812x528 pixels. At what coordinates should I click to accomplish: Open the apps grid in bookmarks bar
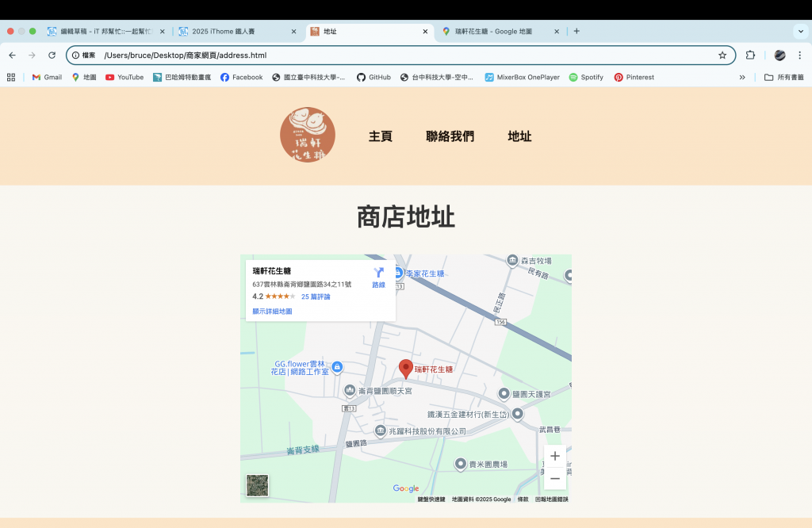[x=11, y=77]
